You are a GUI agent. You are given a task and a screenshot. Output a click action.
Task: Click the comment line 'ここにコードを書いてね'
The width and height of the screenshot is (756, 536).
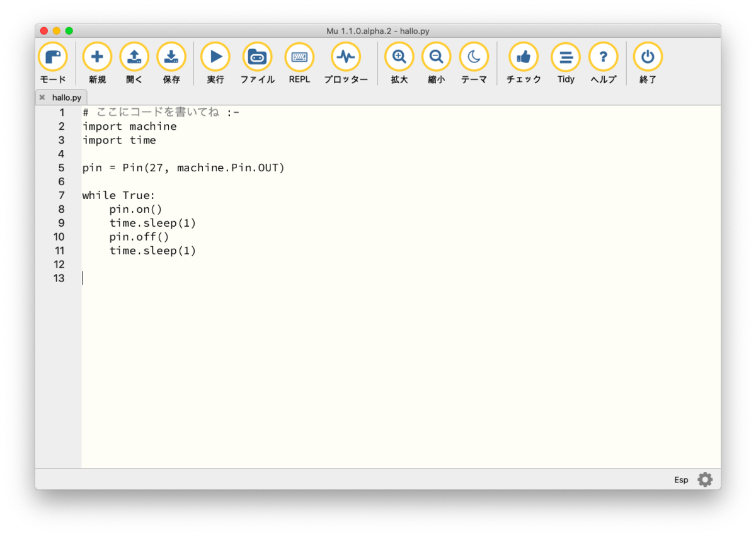(161, 113)
